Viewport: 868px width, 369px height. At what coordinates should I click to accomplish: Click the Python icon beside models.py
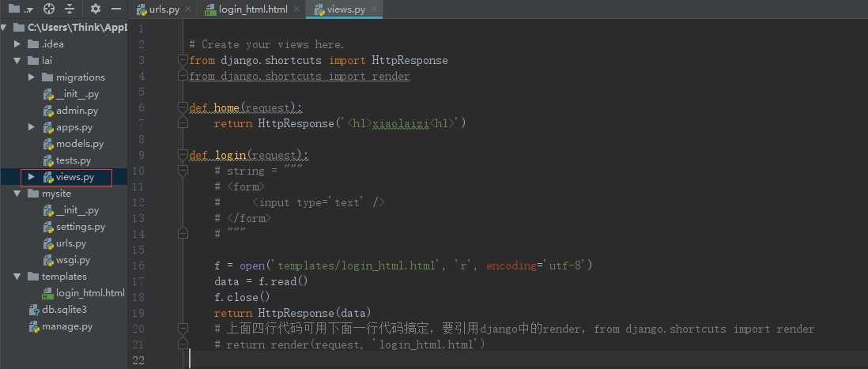tap(48, 143)
